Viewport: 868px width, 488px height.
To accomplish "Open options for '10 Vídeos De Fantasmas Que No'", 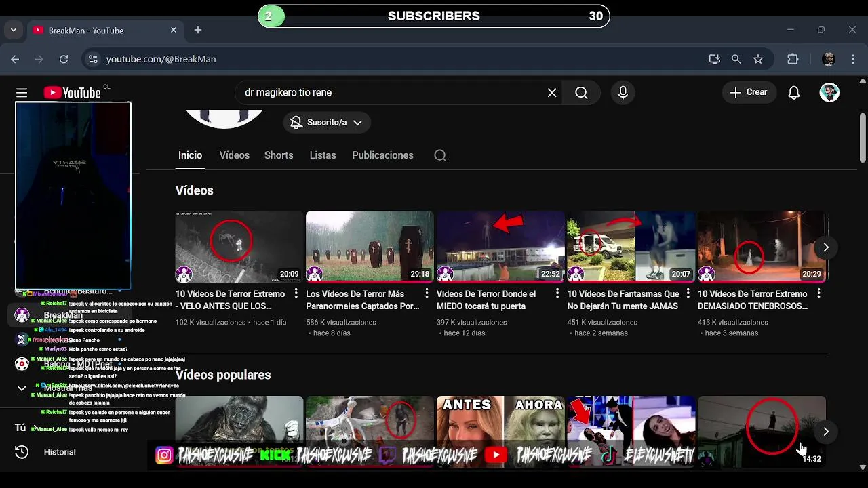I will [x=688, y=293].
